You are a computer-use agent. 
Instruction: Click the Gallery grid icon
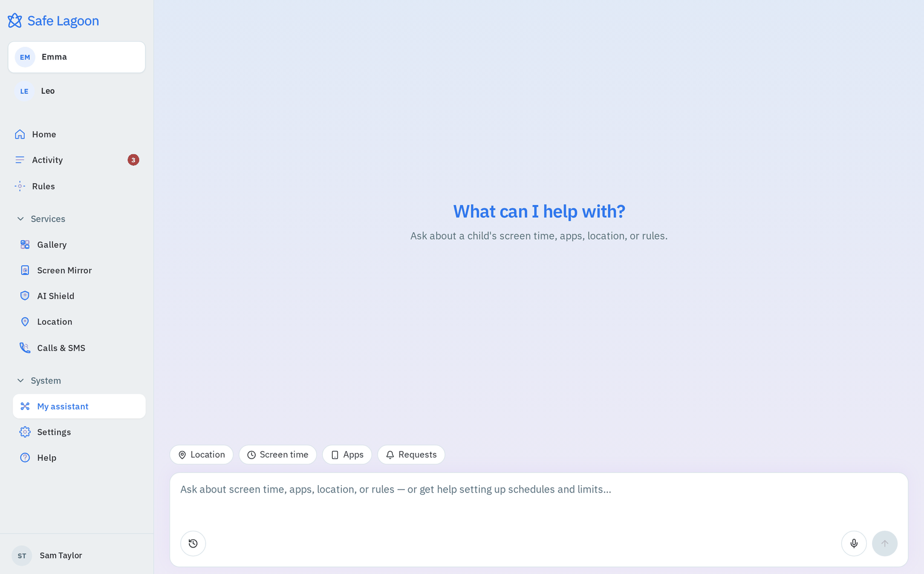pyautogui.click(x=25, y=245)
